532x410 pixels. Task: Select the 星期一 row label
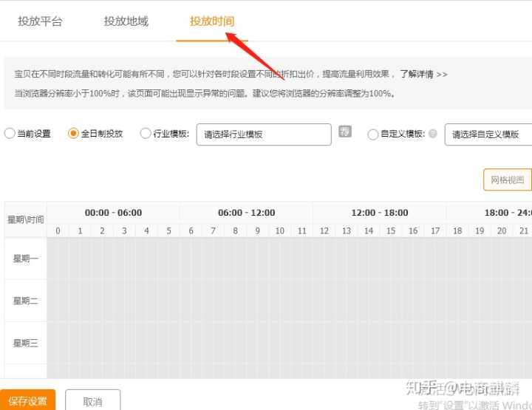pyautogui.click(x=26, y=259)
